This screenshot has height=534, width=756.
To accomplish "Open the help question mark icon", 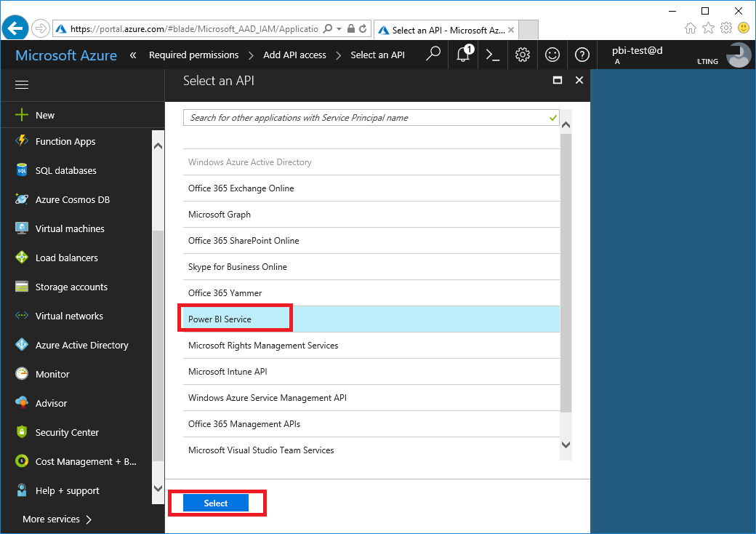I will (582, 55).
